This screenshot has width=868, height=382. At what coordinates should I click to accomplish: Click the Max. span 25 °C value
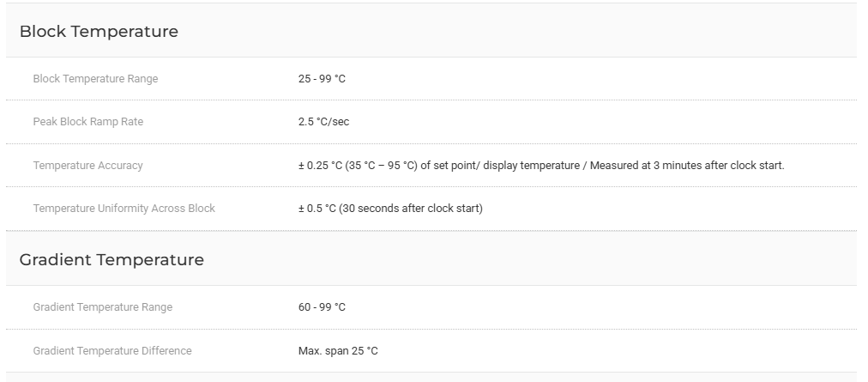[338, 351]
